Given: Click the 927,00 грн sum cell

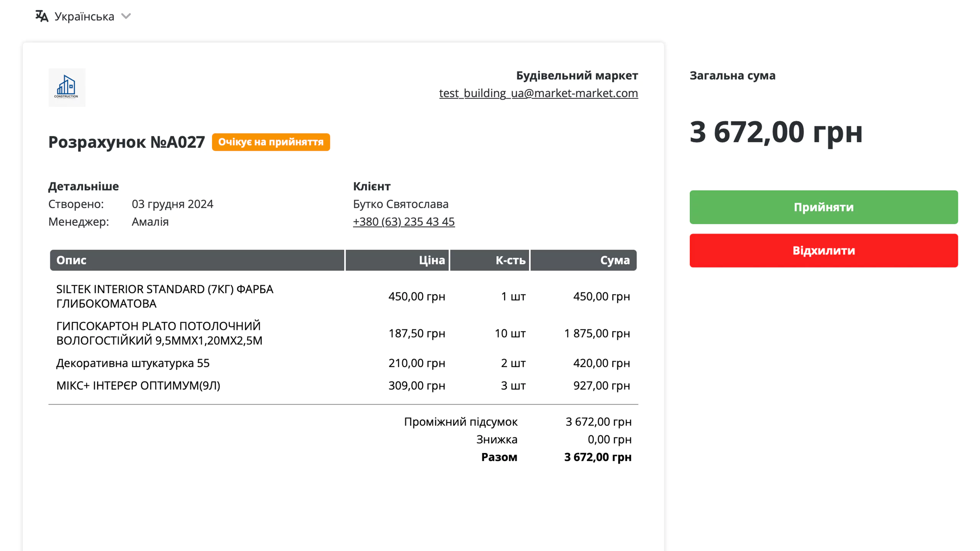Looking at the screenshot, I should (601, 385).
